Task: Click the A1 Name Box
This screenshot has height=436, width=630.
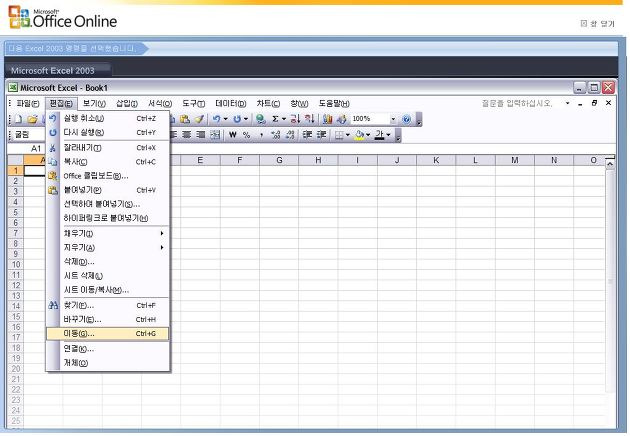Action: pyautogui.click(x=27, y=149)
